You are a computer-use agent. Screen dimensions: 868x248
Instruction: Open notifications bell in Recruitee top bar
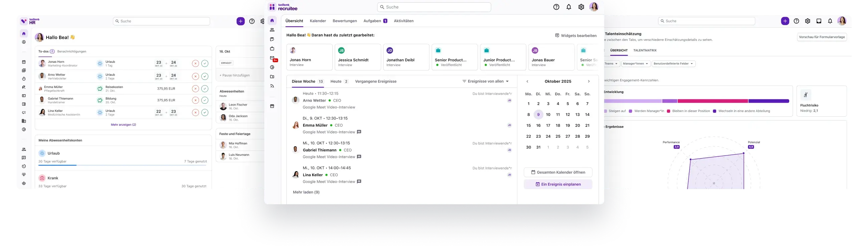coord(569,7)
